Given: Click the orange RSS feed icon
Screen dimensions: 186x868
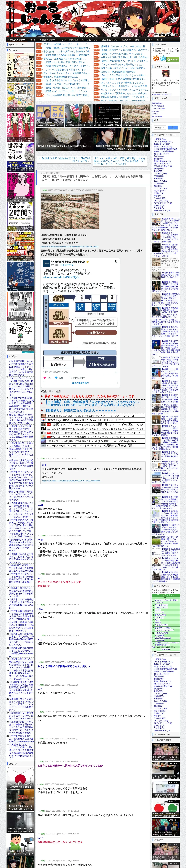Looking at the screenshot, I should 156,59.
